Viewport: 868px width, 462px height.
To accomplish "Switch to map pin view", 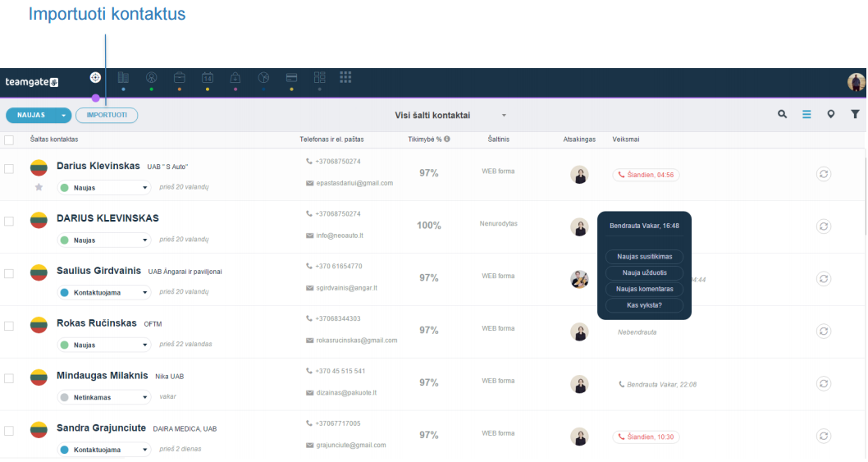I will [831, 114].
